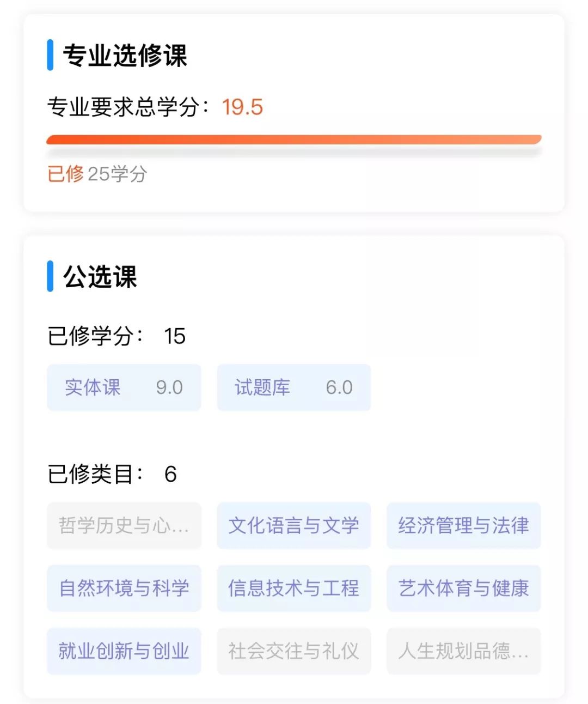Tap the greyed 社会交往与礼仪 category
The image size is (588, 704).
coord(293,651)
